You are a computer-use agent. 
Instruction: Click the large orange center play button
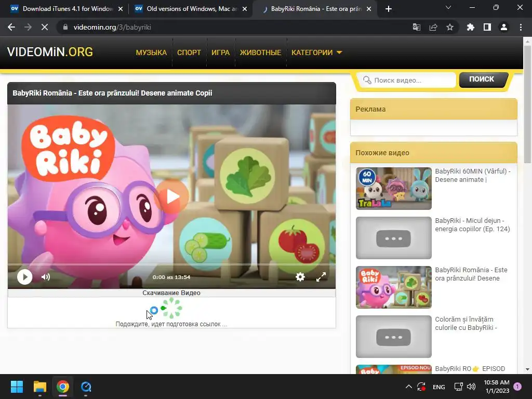(172, 197)
